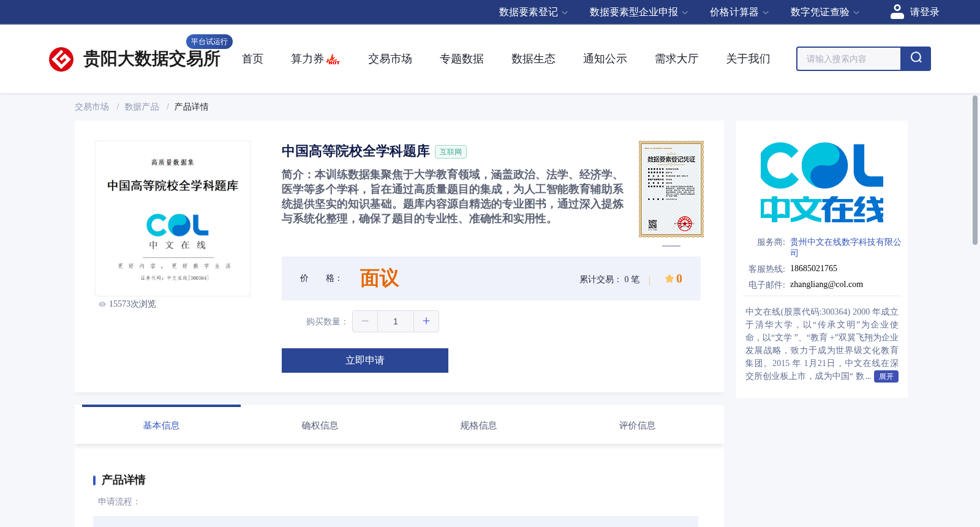
Task: Select the 基本信息 tab
Action: click(x=161, y=425)
